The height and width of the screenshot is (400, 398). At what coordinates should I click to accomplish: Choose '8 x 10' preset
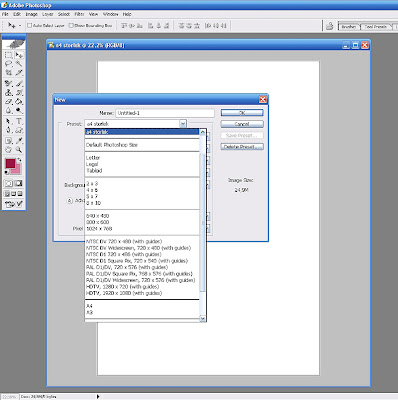(142, 203)
